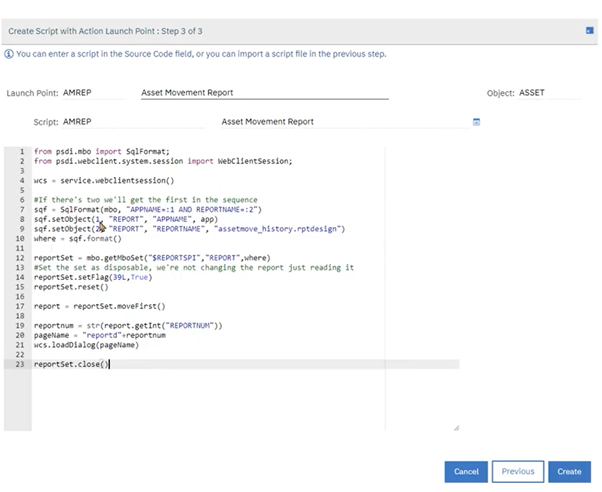Click the 'sqf = SqlFormat(mbo' line
Screen dimensions: 602x492
tap(147, 209)
